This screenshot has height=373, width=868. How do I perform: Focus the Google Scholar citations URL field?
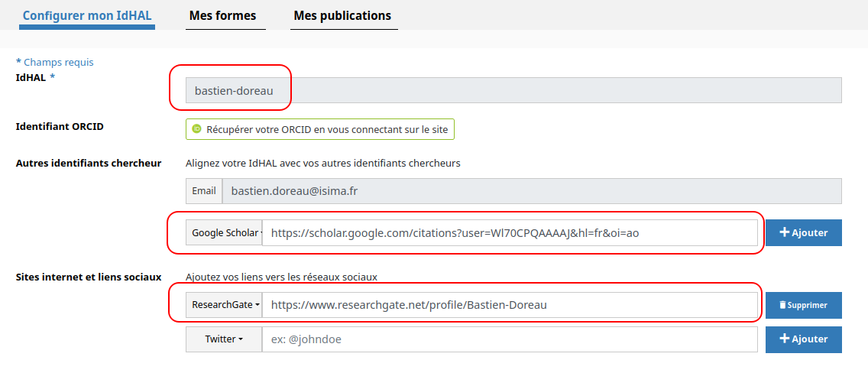510,233
